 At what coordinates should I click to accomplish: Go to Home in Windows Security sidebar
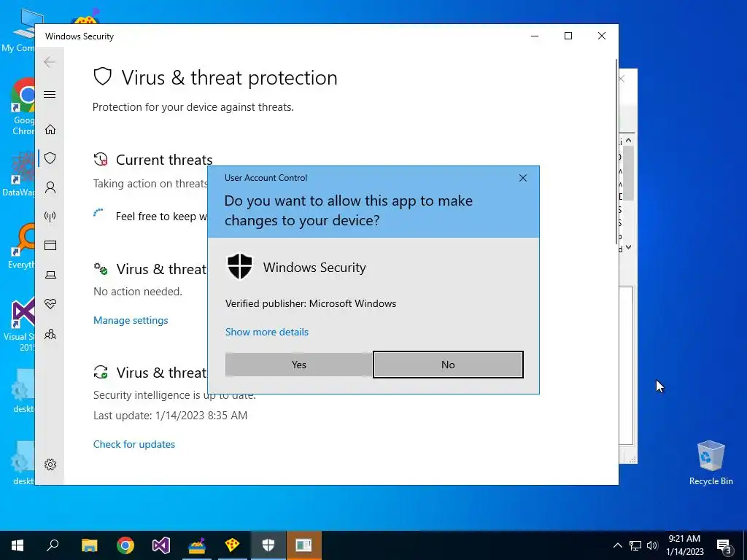[50, 130]
